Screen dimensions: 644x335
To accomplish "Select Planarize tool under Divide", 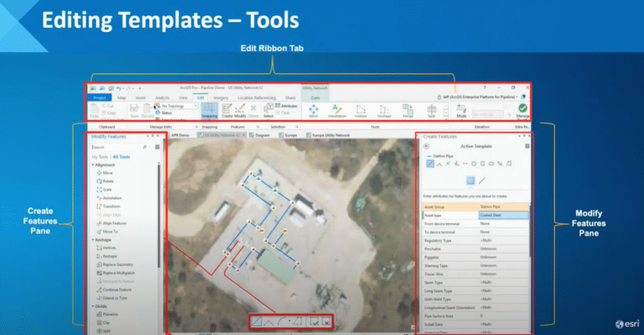I will [x=107, y=314].
